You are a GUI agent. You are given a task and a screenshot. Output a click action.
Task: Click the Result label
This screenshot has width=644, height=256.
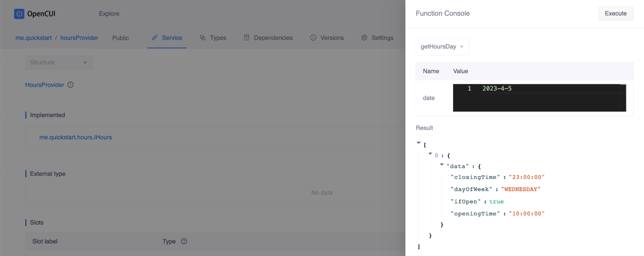[x=424, y=128]
